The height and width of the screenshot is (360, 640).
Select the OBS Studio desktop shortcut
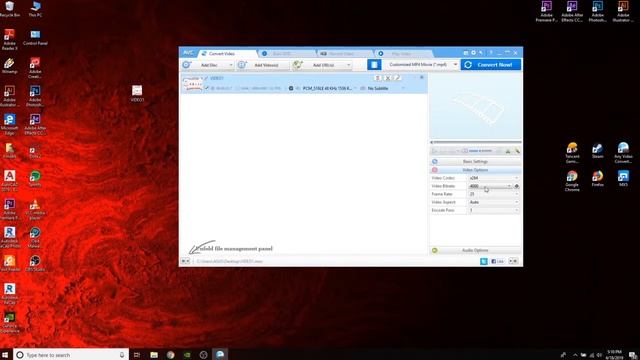point(35,263)
